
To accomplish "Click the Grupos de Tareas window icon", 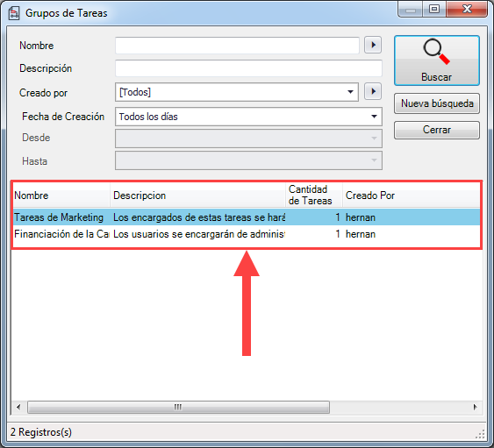I will (x=14, y=13).
